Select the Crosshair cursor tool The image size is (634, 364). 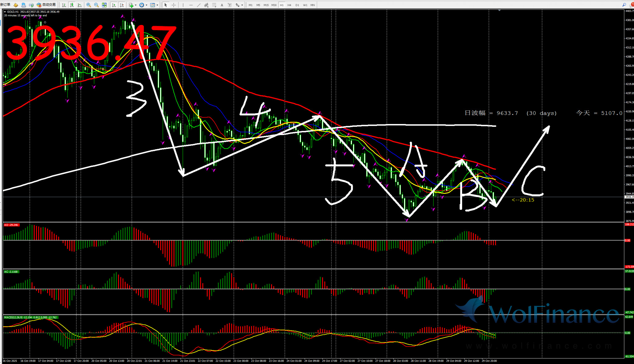click(x=174, y=5)
